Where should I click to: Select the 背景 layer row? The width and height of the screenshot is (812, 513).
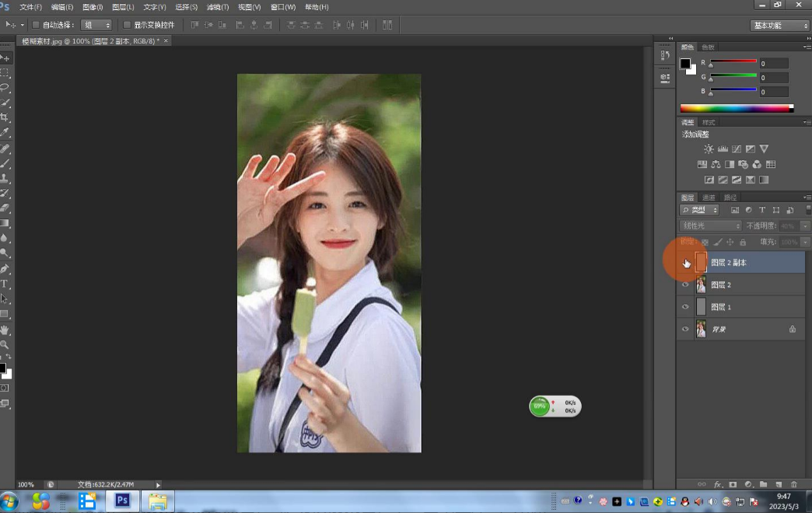(x=741, y=330)
